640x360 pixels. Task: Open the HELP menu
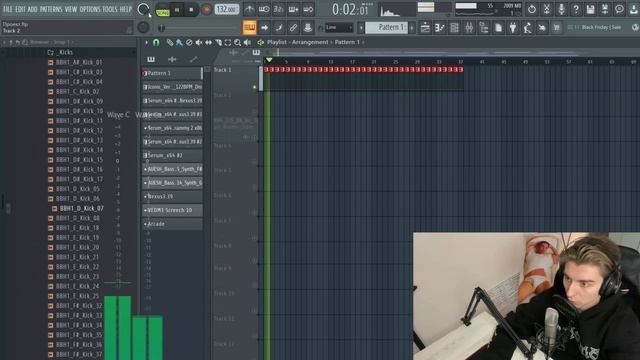(x=126, y=9)
